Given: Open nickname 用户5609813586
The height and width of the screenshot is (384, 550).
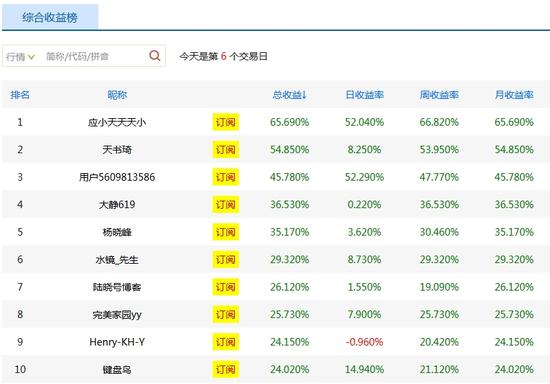Looking at the screenshot, I should (x=117, y=177).
